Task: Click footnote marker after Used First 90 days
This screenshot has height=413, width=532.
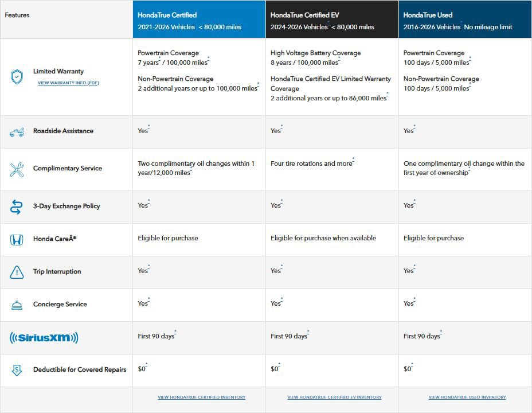Action: point(441,333)
